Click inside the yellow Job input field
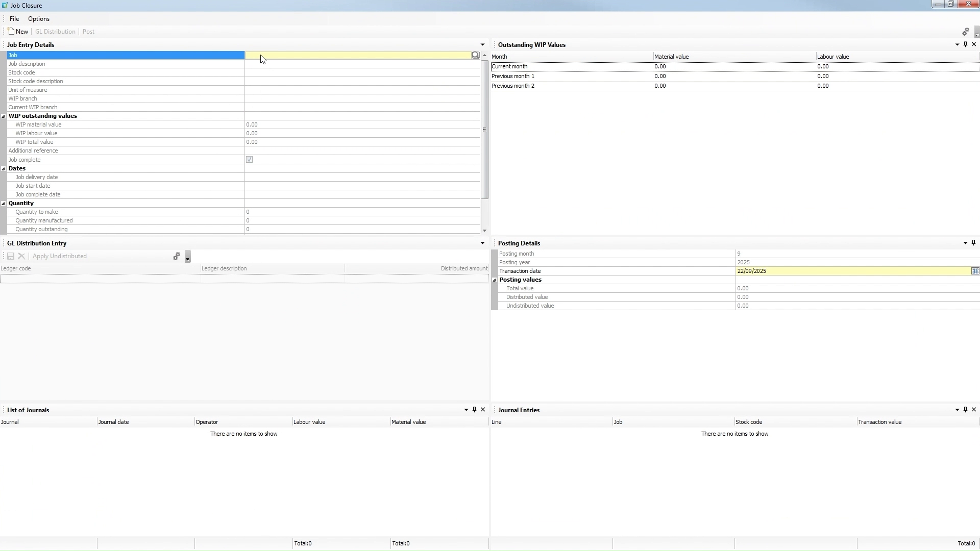Viewport: 980px width, 551px height. 357,55
